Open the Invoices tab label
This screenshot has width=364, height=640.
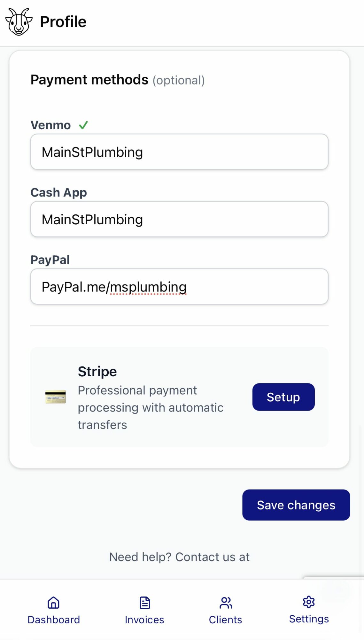point(144,620)
